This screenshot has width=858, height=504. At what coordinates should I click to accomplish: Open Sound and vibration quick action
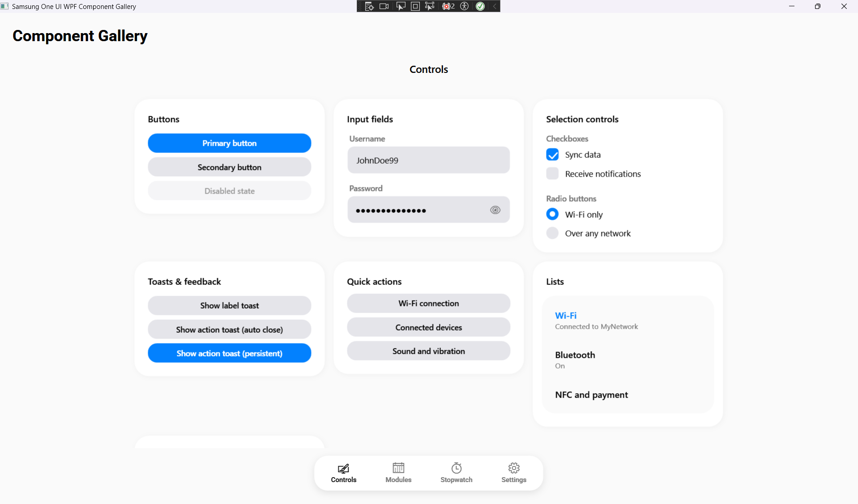pos(429,351)
